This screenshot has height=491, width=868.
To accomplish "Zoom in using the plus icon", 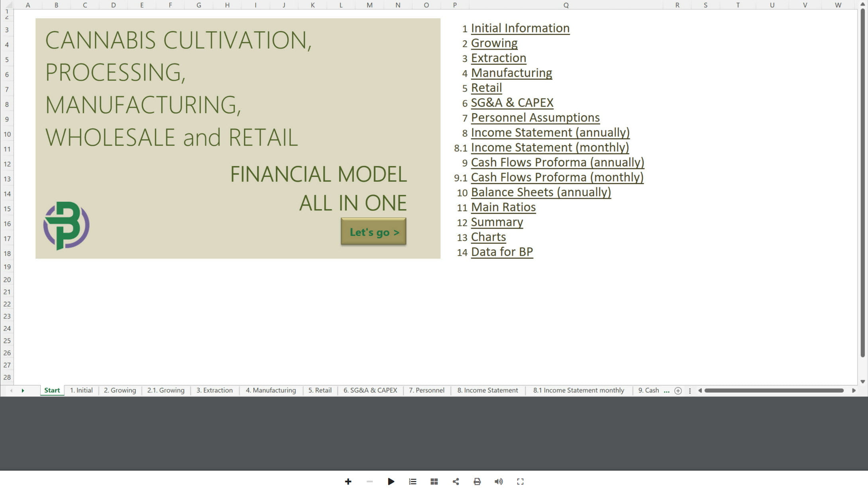I will 348,481.
